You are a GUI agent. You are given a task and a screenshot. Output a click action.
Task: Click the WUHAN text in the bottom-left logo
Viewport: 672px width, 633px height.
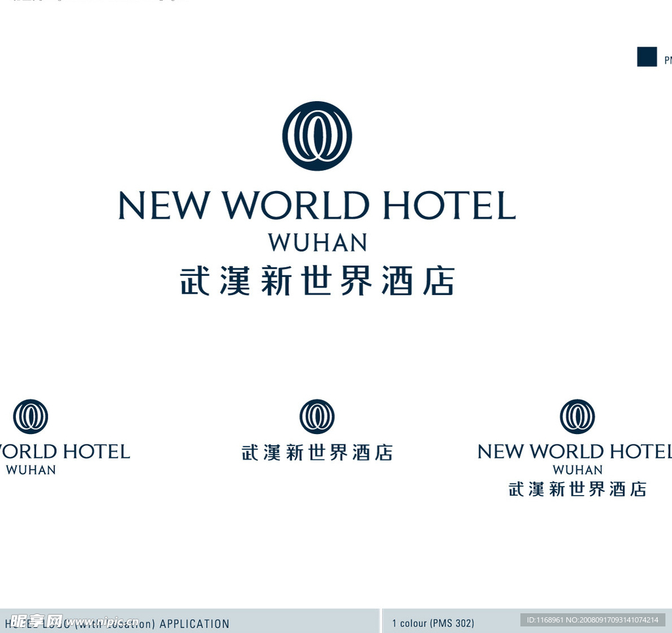click(x=30, y=470)
